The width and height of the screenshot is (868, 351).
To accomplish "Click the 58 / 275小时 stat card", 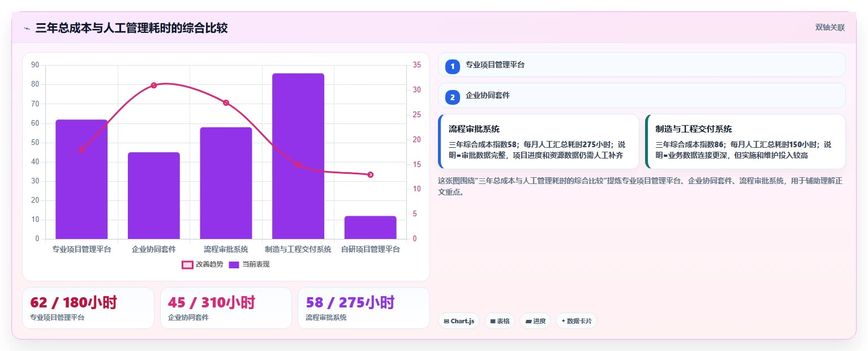I will tap(364, 308).
